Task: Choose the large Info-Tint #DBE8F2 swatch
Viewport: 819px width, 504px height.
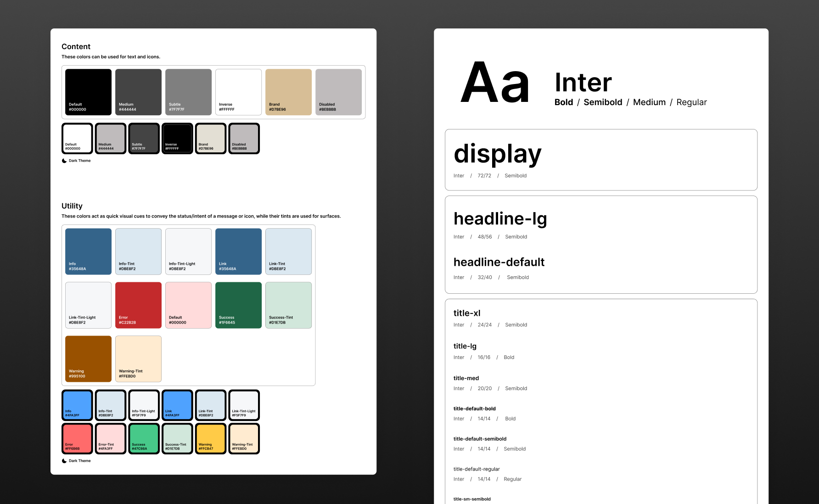Action: click(138, 252)
